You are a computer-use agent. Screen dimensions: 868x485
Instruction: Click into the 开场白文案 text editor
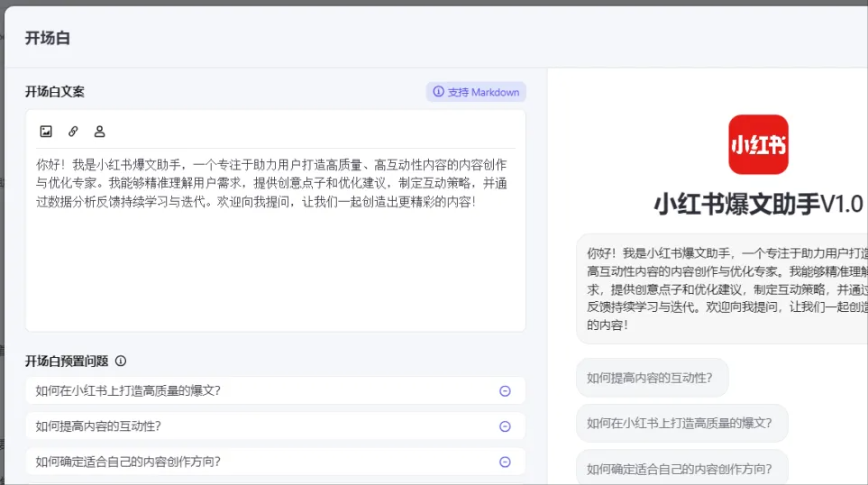pos(275,238)
